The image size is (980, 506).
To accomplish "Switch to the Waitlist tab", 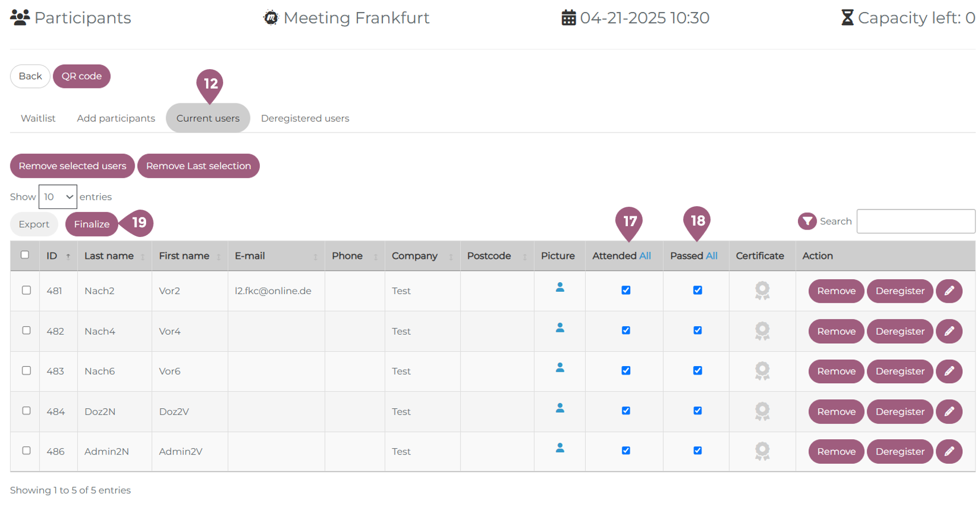I will pos(38,118).
